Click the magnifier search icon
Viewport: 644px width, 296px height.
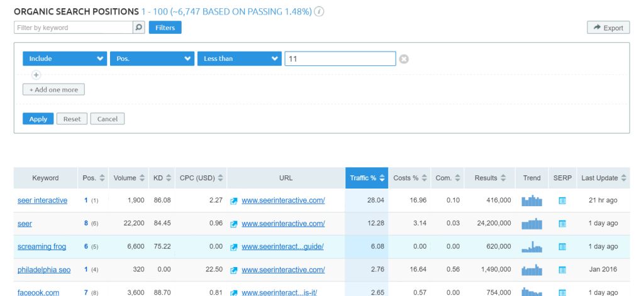(138, 28)
